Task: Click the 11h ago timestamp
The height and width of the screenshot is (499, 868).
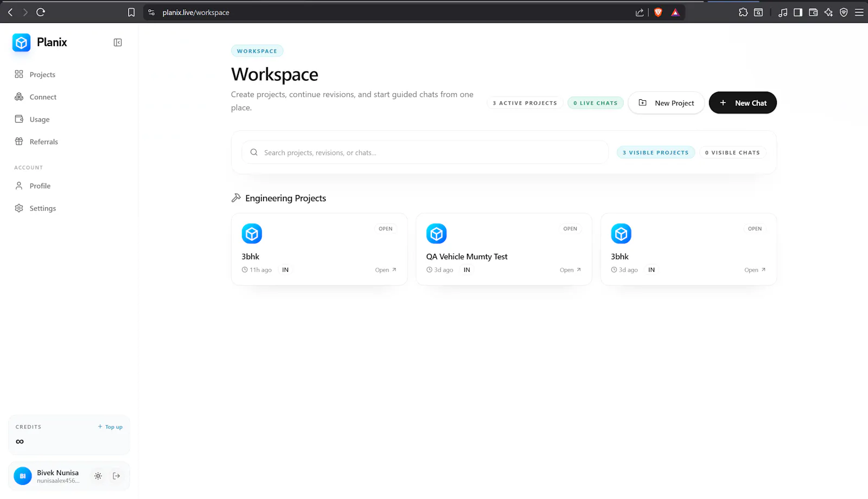Action: pyautogui.click(x=257, y=270)
